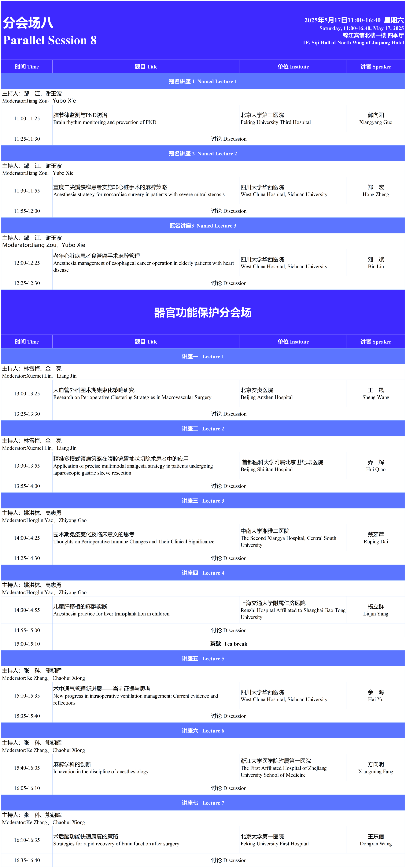Viewport: 406px width, 868px height.
Task: Select speaker Dongxin Wang
Action: [376, 840]
